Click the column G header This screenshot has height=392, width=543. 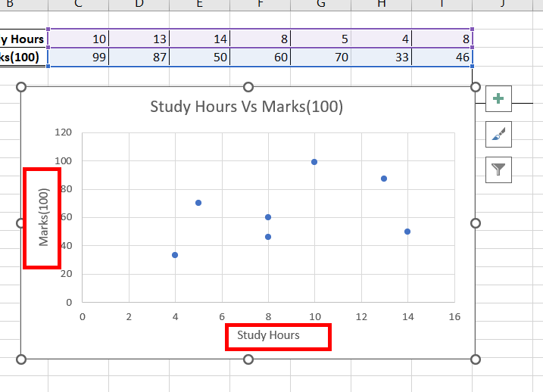pyautogui.click(x=320, y=5)
